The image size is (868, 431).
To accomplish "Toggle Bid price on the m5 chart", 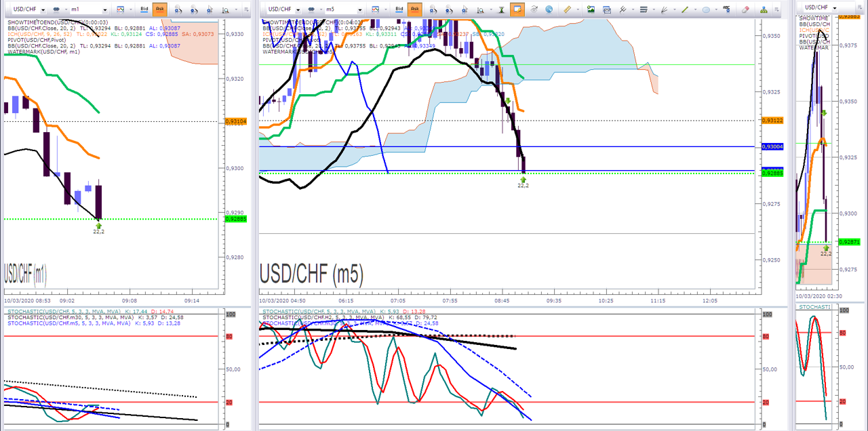I will coord(399,9).
